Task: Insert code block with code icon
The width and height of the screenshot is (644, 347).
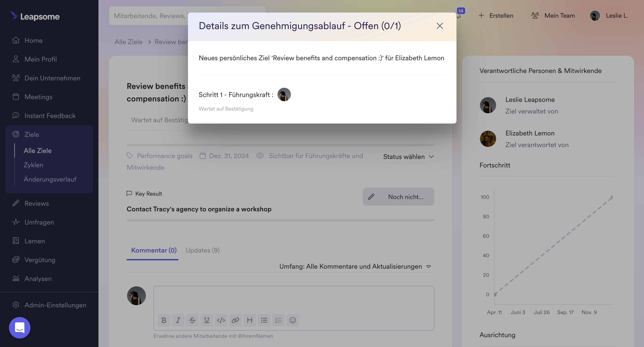Action: [221, 320]
